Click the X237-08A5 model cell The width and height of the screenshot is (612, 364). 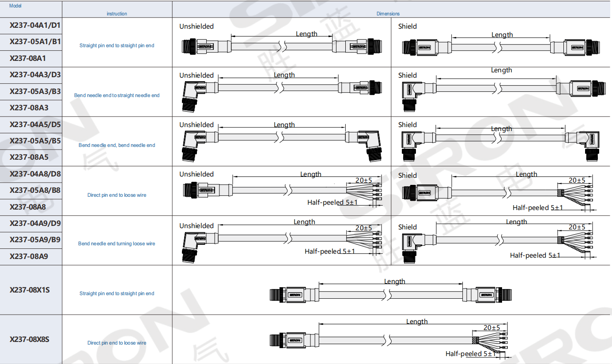[29, 157]
